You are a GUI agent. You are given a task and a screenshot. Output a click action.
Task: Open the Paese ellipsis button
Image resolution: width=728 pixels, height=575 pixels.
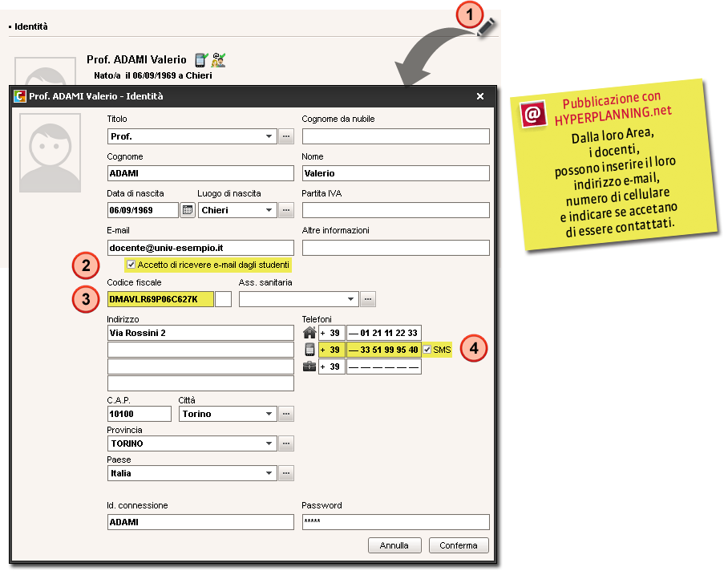pyautogui.click(x=286, y=473)
